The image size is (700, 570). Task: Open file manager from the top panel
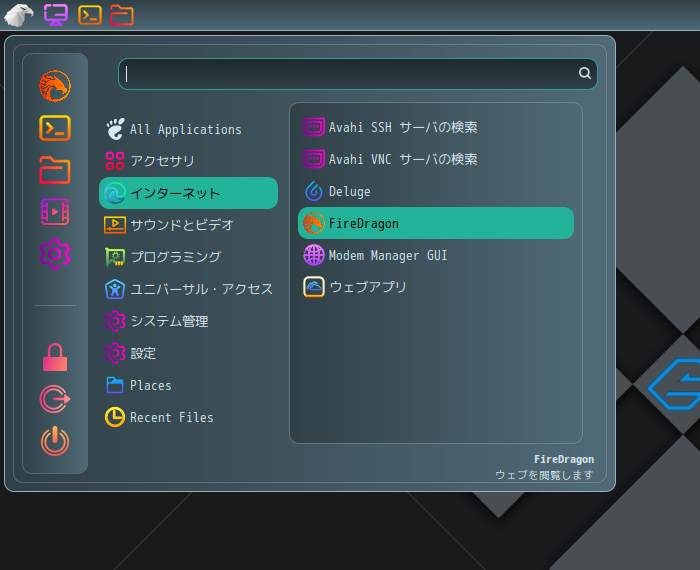pyautogui.click(x=122, y=15)
